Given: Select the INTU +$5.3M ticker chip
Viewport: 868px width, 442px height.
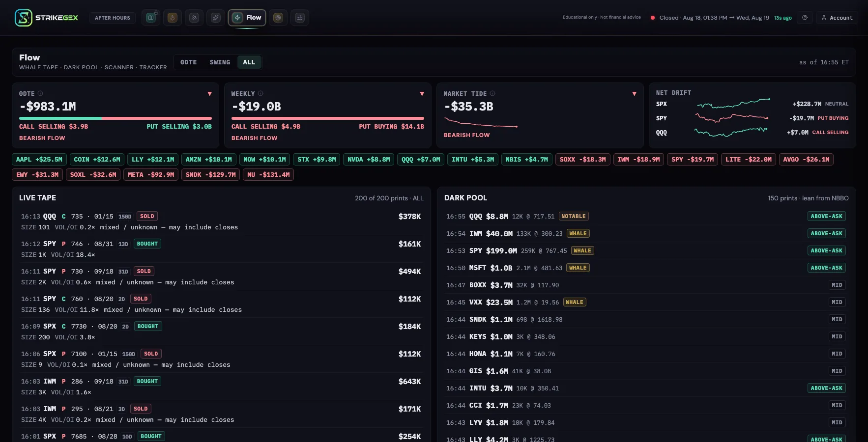Looking at the screenshot, I should (x=473, y=160).
